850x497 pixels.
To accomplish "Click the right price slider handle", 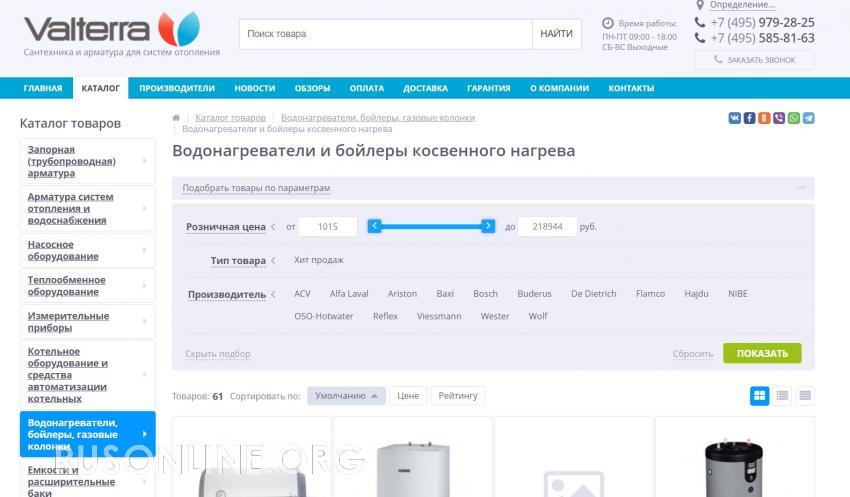I will (488, 226).
